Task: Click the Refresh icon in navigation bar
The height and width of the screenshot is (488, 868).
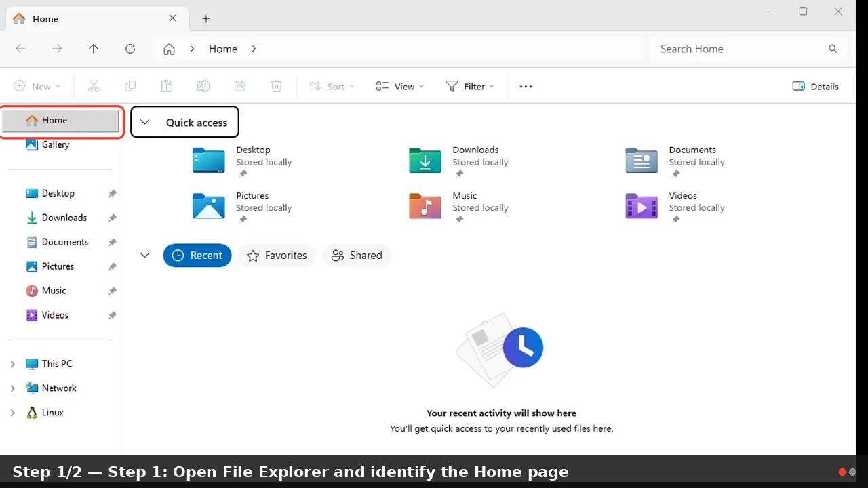Action: [x=130, y=49]
